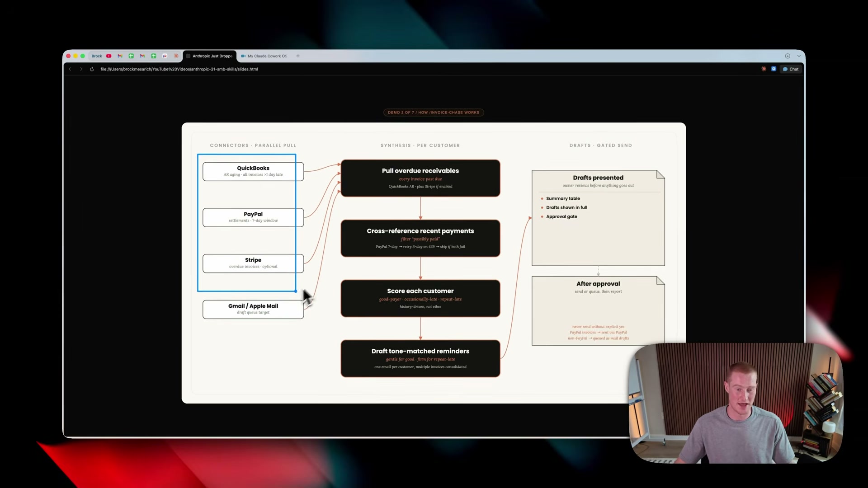
Task: Focus the file URL address bar
Action: click(x=179, y=69)
